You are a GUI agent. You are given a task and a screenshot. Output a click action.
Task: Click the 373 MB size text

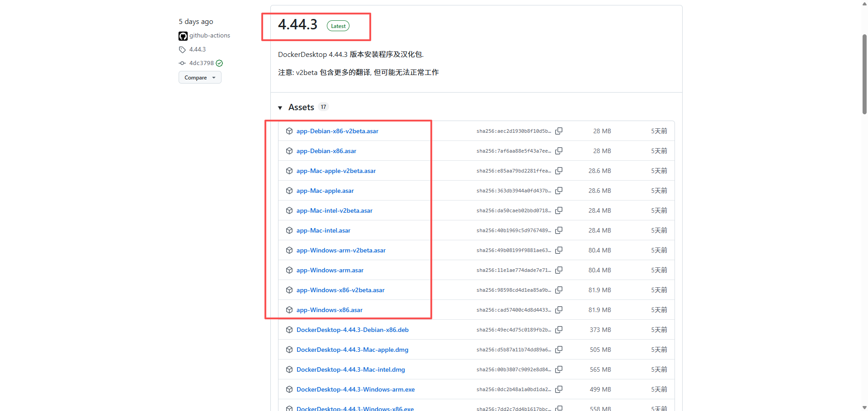(x=600, y=330)
